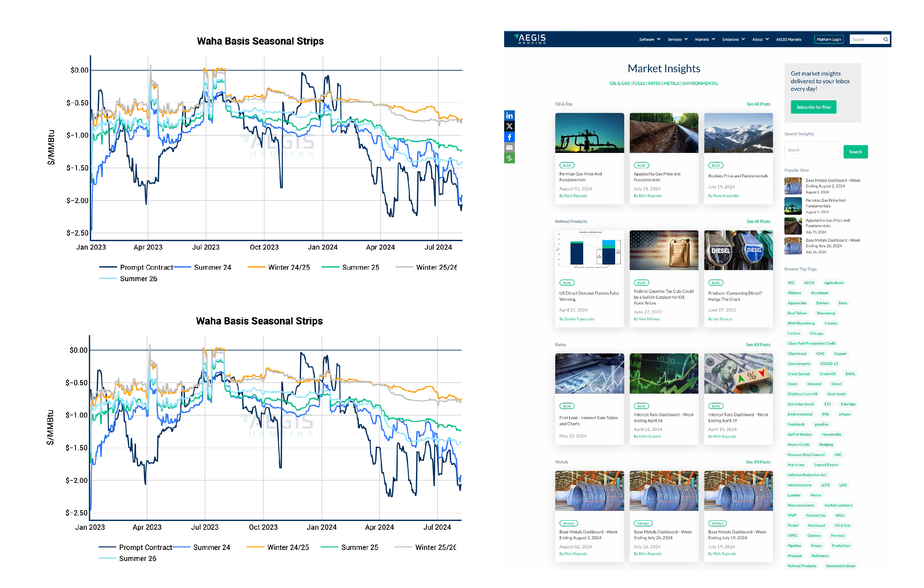Image resolution: width=924 pixels, height=588 pixels.
Task: Select the METALS category link
Action: [x=671, y=83]
